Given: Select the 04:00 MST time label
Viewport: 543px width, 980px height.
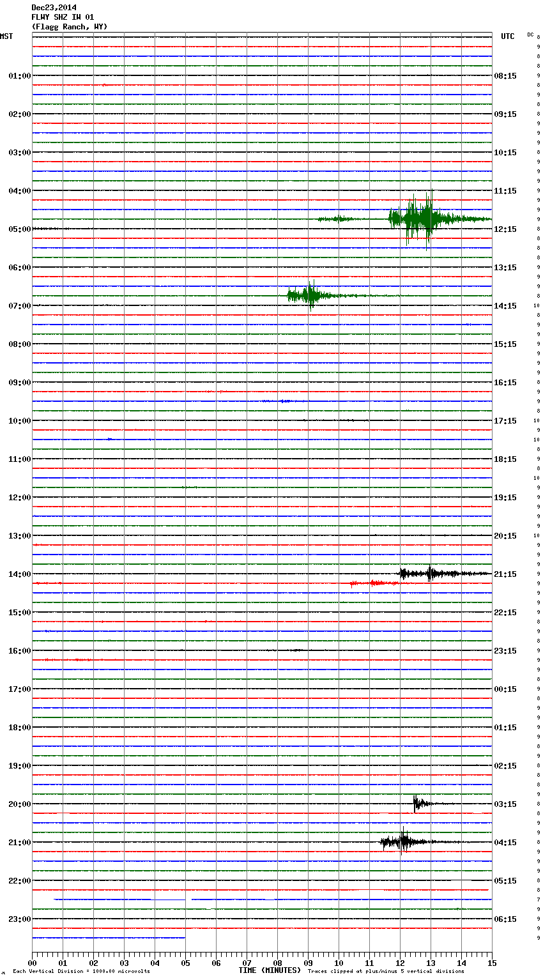Looking at the screenshot, I should click(19, 191).
